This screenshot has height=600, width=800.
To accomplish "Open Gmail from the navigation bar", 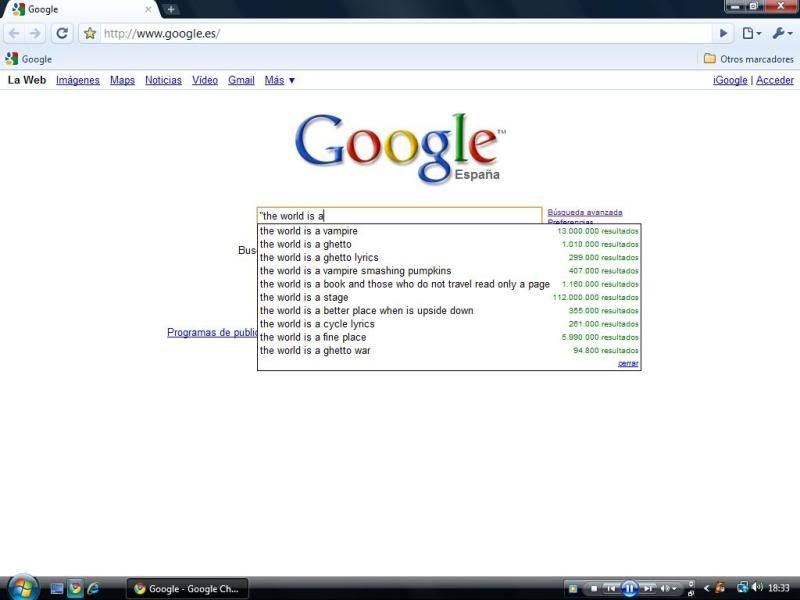I will (241, 80).
